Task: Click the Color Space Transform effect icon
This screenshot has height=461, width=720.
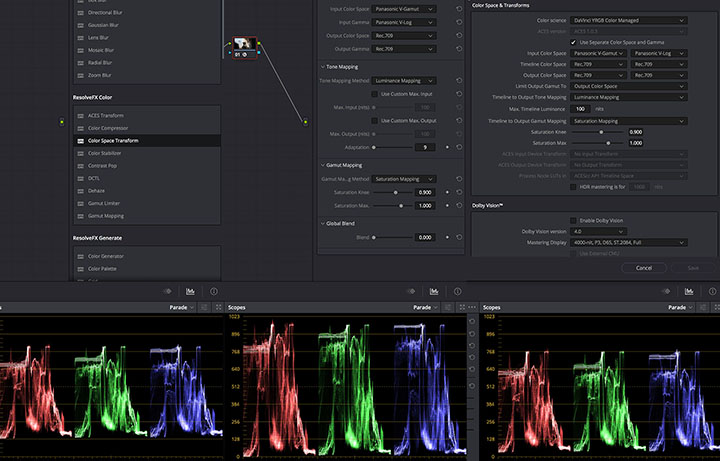Action: (80, 141)
